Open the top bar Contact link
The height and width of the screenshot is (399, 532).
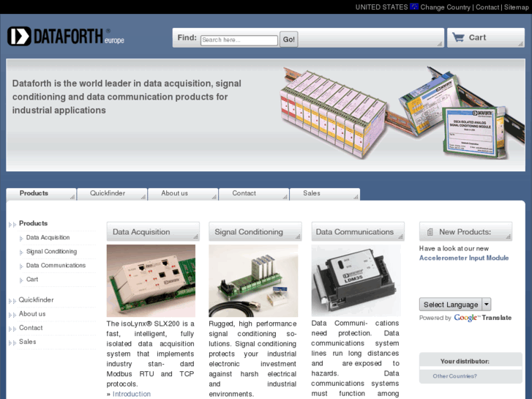[x=487, y=7]
